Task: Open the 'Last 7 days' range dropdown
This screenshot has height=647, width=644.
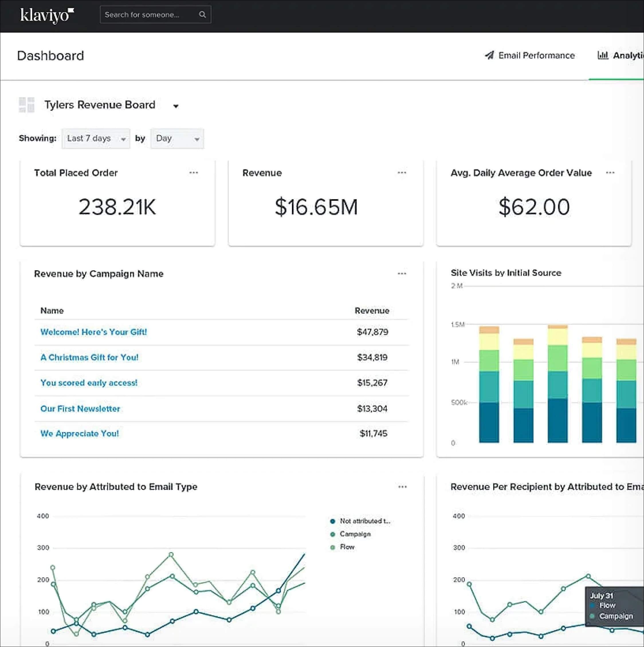Action: pyautogui.click(x=96, y=139)
